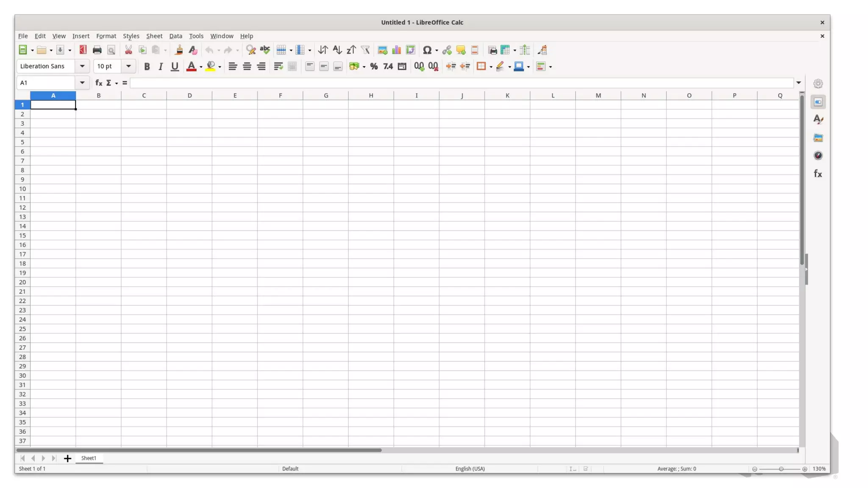Viewport: 868px width, 488px height.
Task: Toggle Bold formatting
Action: (x=147, y=66)
